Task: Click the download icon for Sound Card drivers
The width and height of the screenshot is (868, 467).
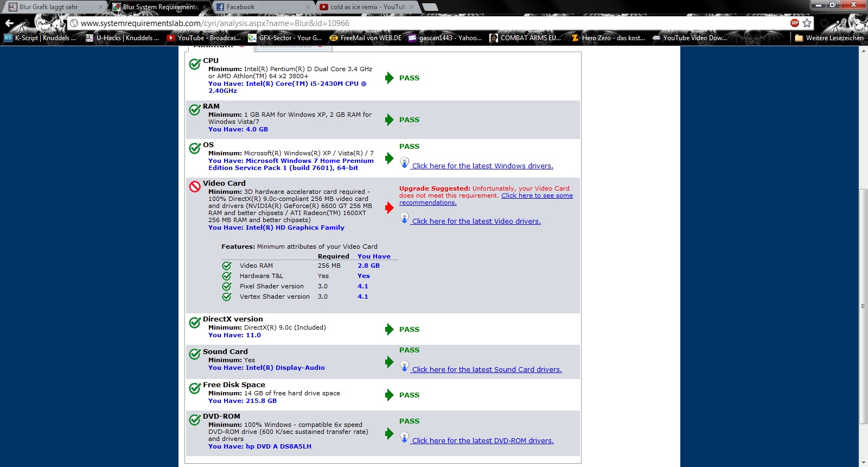Action: (404, 366)
